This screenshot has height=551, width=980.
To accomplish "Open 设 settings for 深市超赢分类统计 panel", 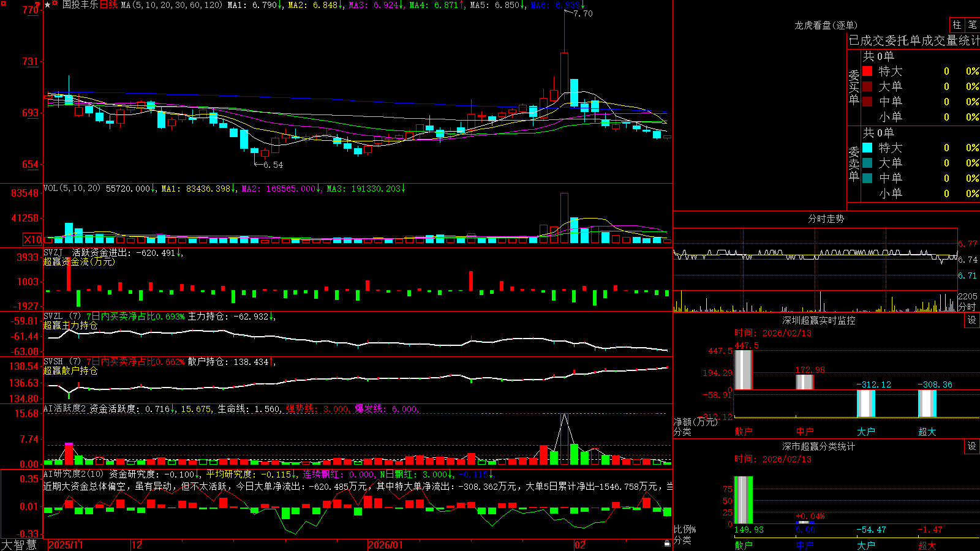I will point(972,446).
